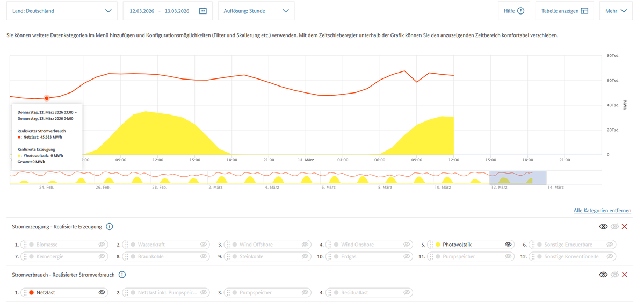Image resolution: width=644 pixels, height=302 pixels.
Task: Open the Auflösung: Stunde dropdown
Action: pyautogui.click(x=256, y=11)
